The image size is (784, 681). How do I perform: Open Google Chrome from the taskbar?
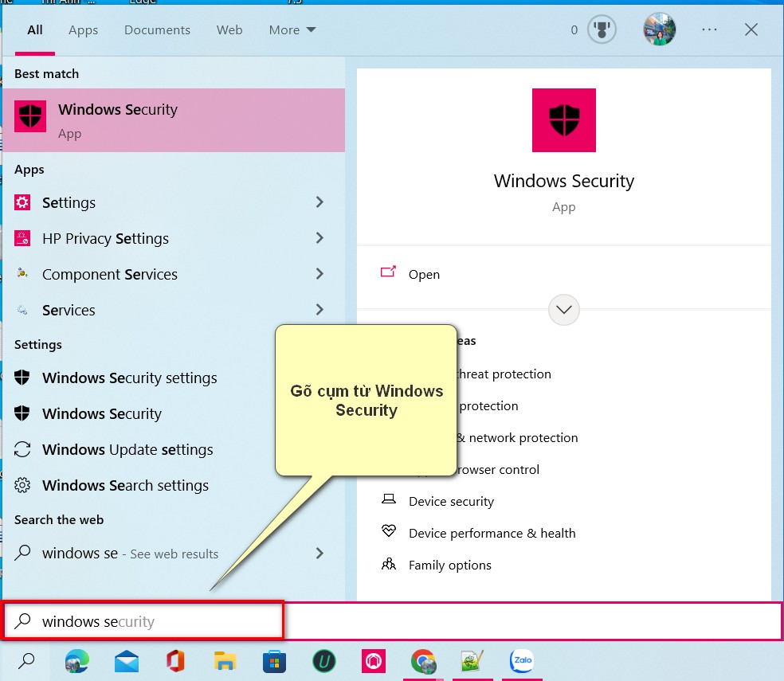423,661
